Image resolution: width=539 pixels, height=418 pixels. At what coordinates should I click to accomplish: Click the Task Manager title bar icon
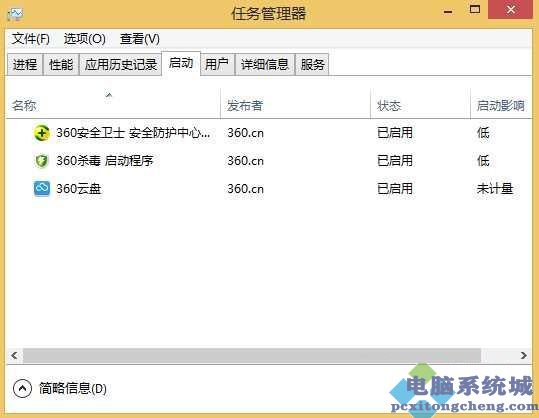click(15, 14)
